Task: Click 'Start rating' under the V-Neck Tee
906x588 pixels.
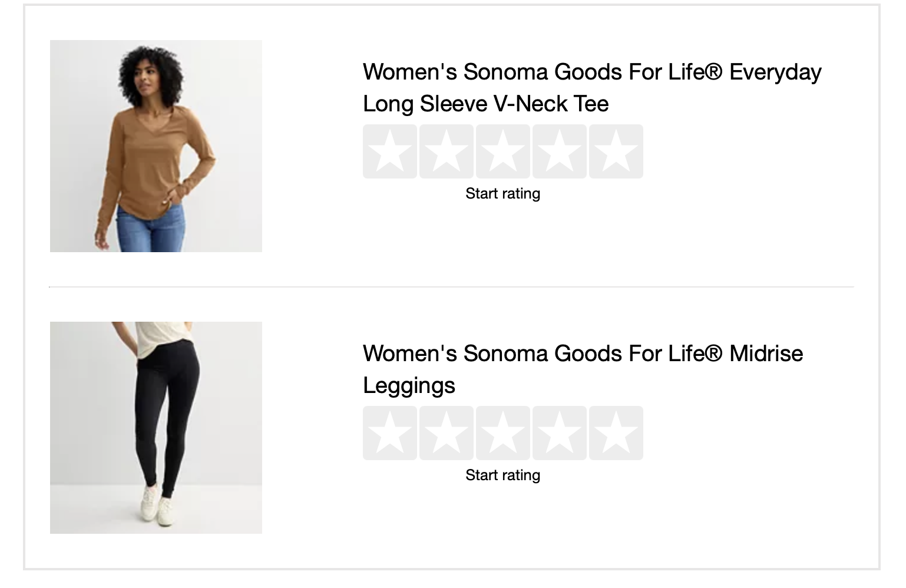Action: 502,194
